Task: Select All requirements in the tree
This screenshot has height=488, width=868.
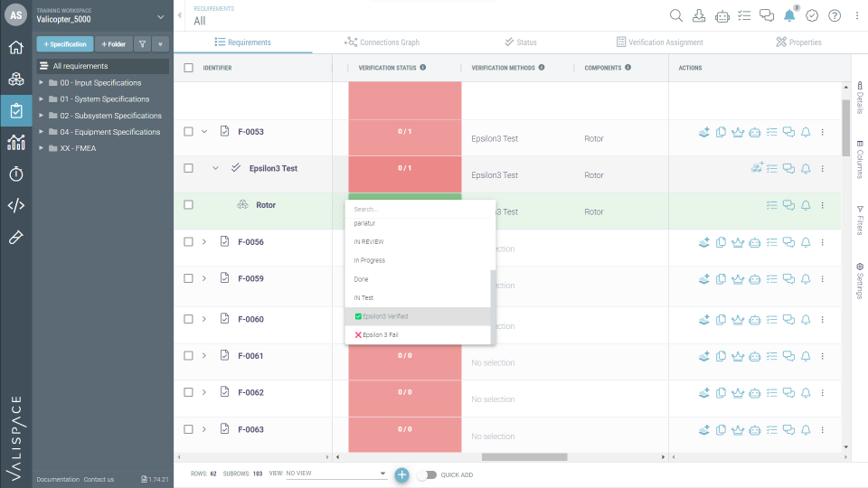Action: pyautogui.click(x=103, y=66)
